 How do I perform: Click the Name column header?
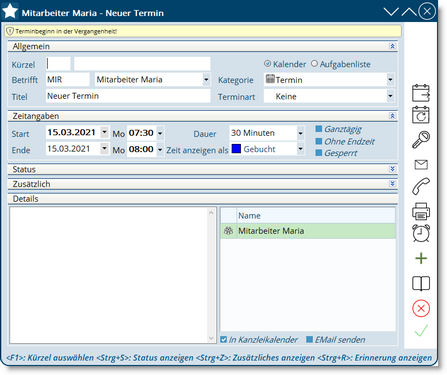click(316, 216)
